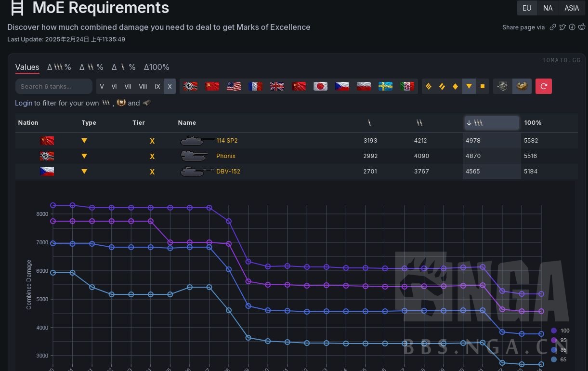Click the Login link

pyautogui.click(x=24, y=103)
